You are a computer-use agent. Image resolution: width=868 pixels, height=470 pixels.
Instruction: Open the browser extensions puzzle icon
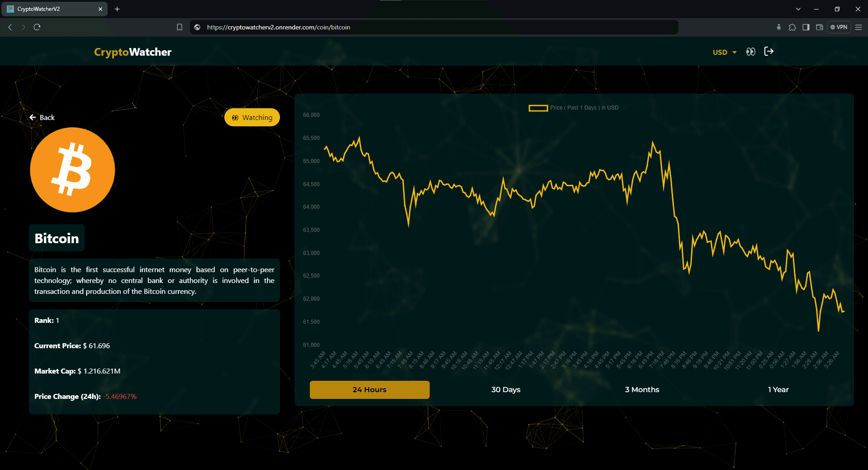tap(792, 27)
